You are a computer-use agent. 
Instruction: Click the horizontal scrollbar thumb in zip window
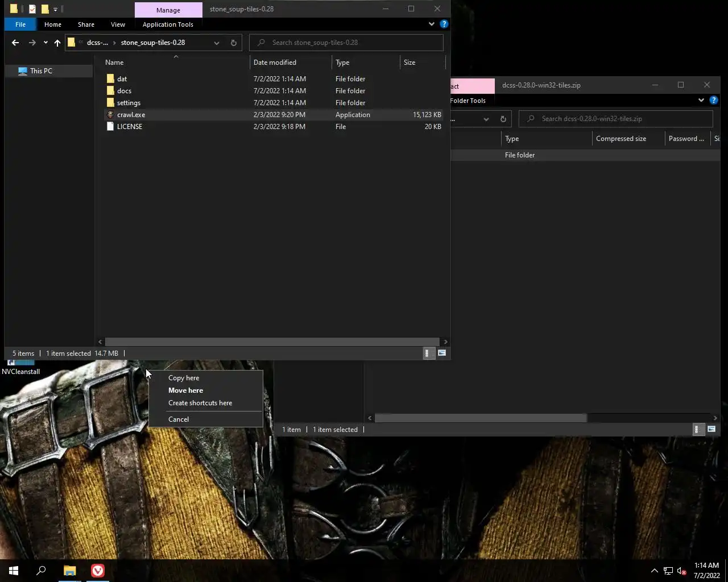[481, 418]
